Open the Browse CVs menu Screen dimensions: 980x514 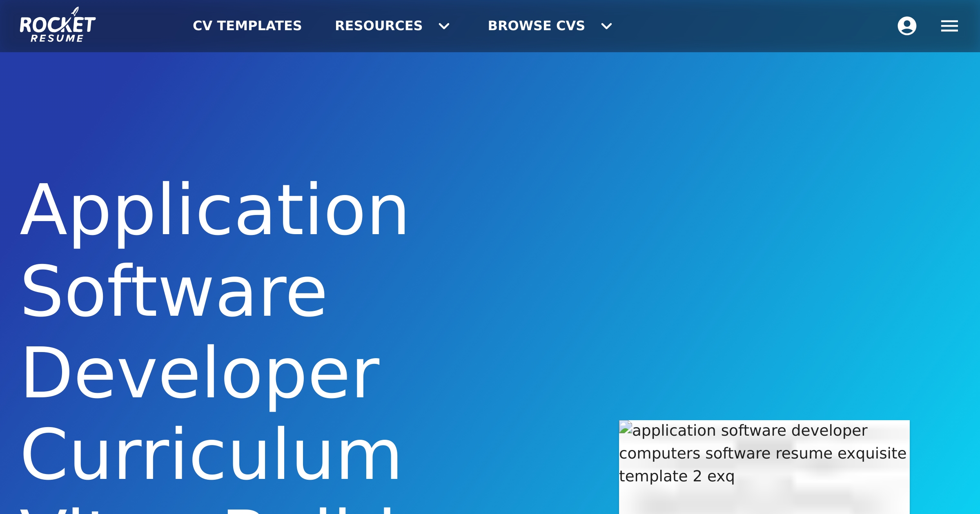click(536, 26)
